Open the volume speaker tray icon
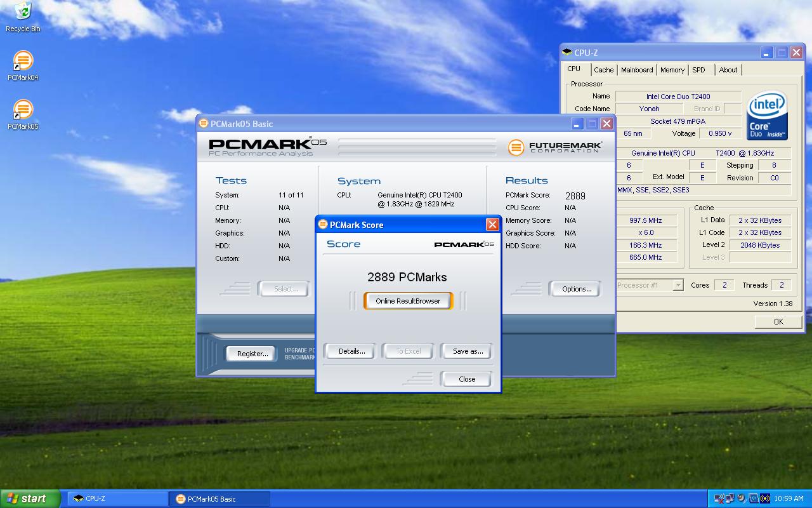The height and width of the screenshot is (508, 812). [742, 498]
